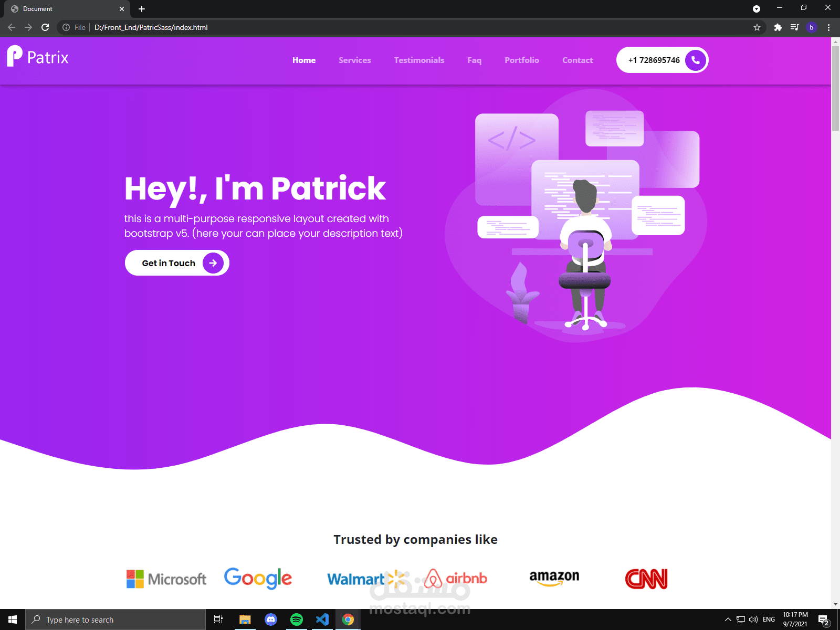
Task: Click the phone number +1 728695746 button
Action: pos(654,60)
